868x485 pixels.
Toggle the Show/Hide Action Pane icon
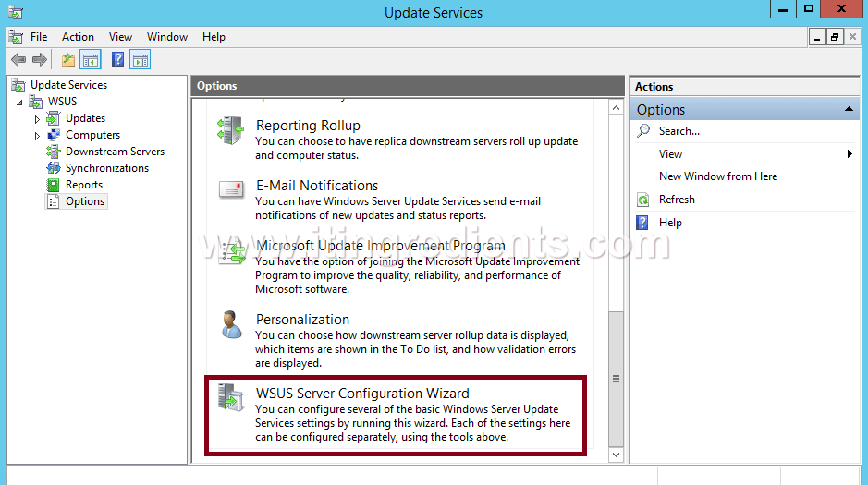(x=141, y=60)
